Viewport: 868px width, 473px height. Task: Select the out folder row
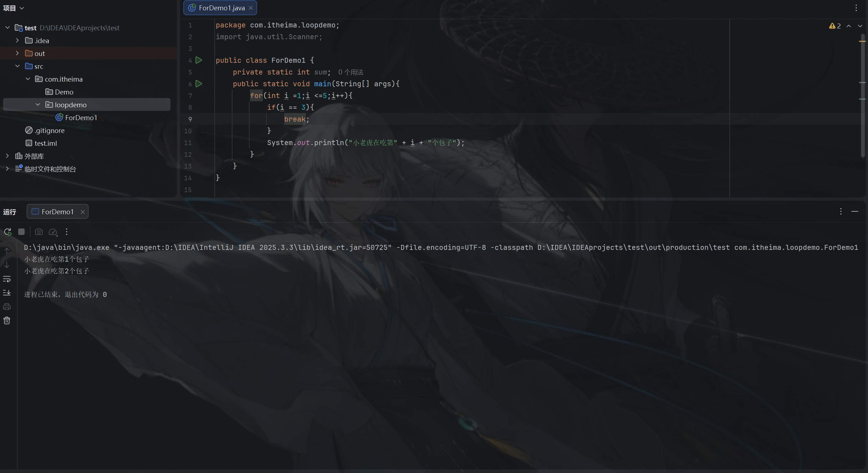[88, 53]
